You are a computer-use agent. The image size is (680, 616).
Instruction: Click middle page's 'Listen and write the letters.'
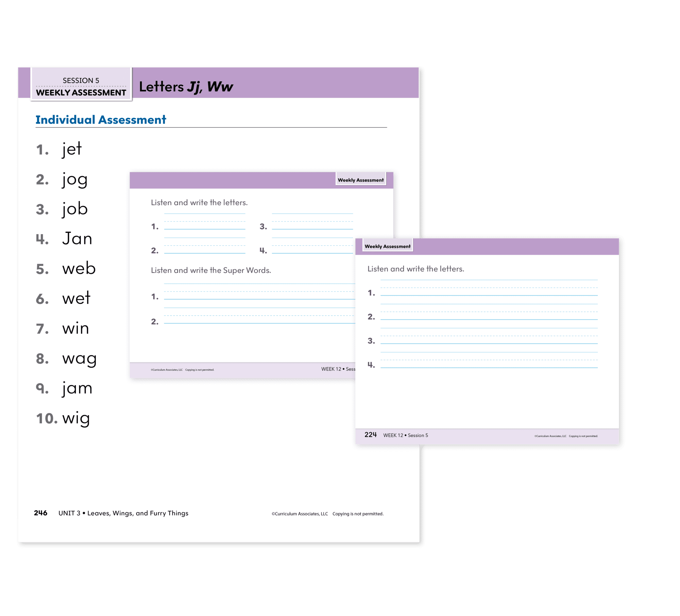[x=199, y=203]
